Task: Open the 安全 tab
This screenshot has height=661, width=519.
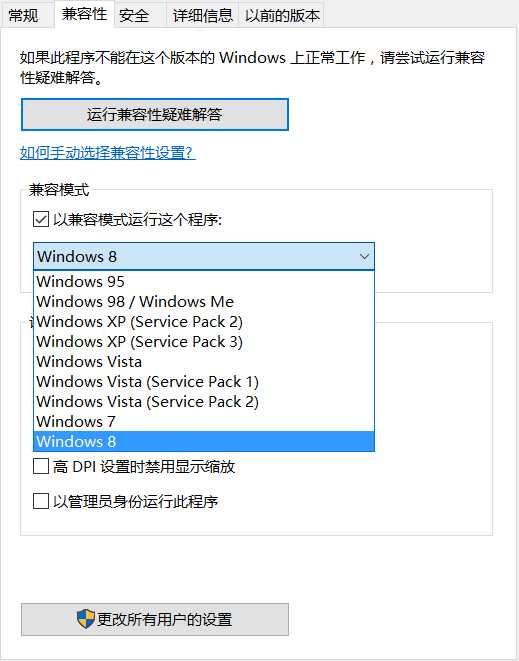Action: [134, 16]
